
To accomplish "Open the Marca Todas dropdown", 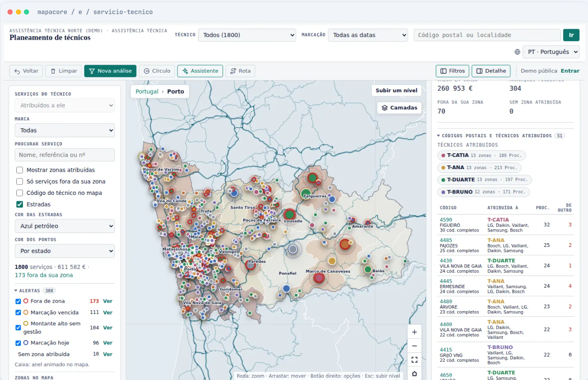I will (65, 130).
